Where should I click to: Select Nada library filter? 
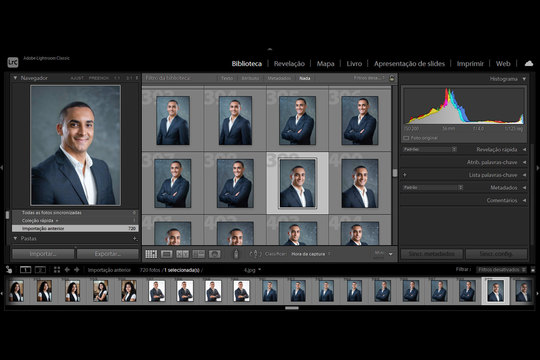(x=304, y=78)
